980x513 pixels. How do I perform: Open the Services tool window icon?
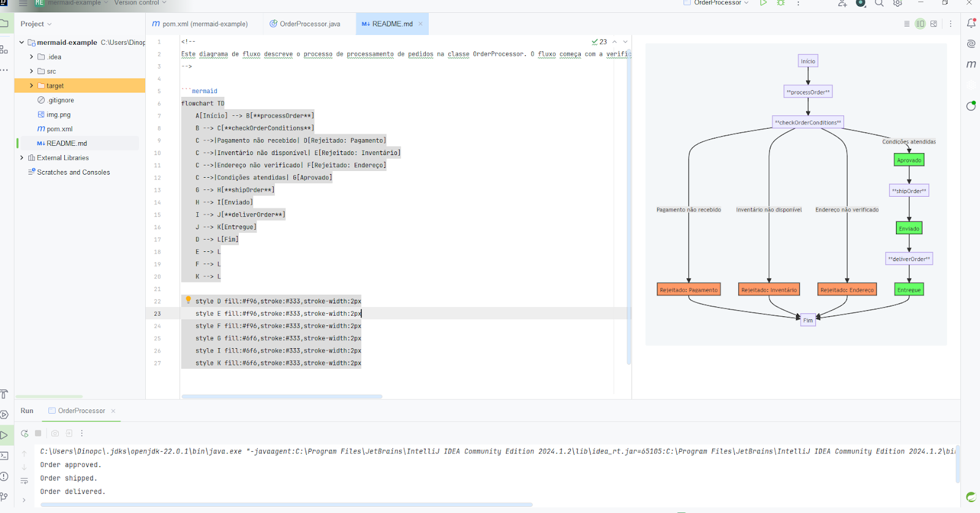coord(4,414)
